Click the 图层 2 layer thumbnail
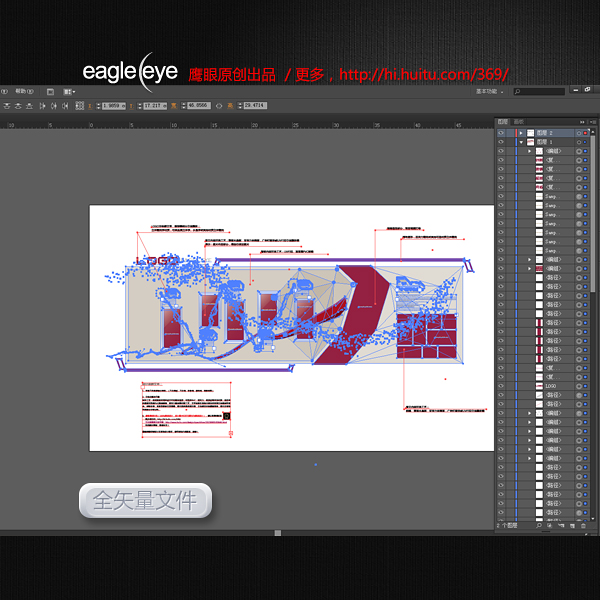Image resolution: width=600 pixels, height=600 pixels. point(530,133)
